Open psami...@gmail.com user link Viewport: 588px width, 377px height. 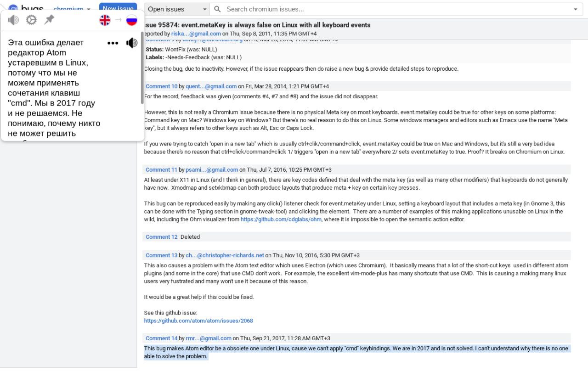point(212,169)
